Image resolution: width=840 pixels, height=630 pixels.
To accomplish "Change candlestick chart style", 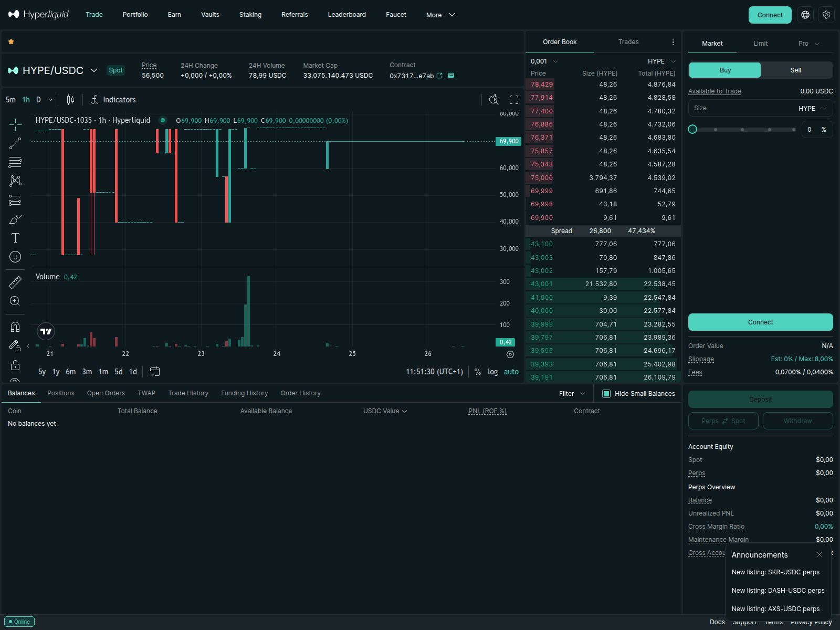I will tap(70, 100).
